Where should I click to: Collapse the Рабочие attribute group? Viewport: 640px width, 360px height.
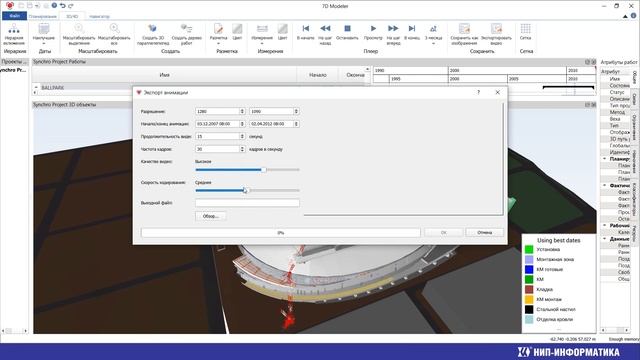pos(604,225)
